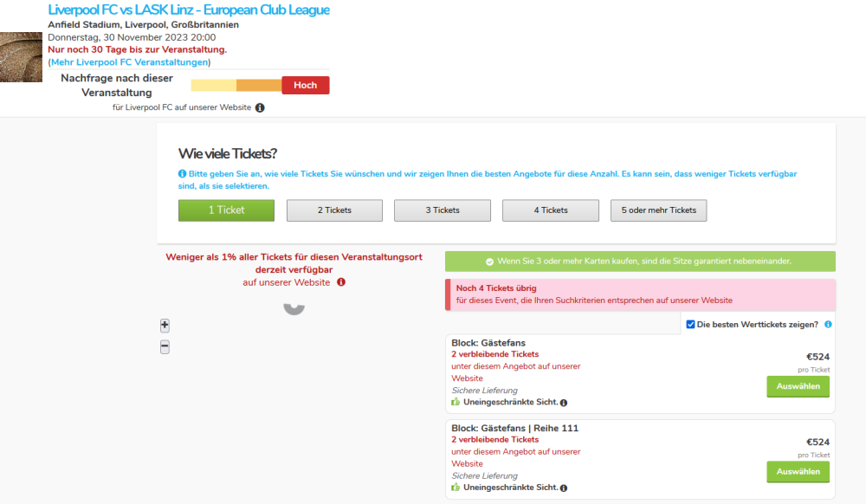Click info icon in first listing's 'Uneingeschränkte Sicht'
The image size is (866, 504).
(564, 403)
